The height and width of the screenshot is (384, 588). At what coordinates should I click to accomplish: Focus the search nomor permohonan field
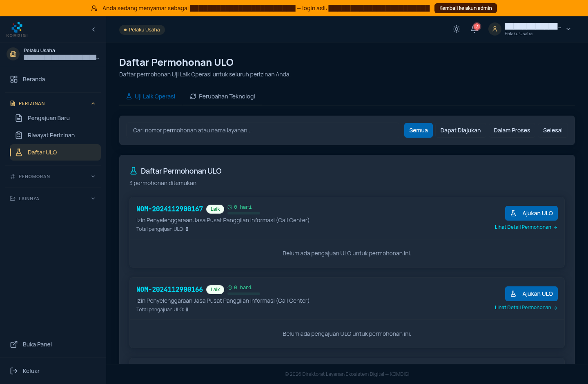click(263, 130)
